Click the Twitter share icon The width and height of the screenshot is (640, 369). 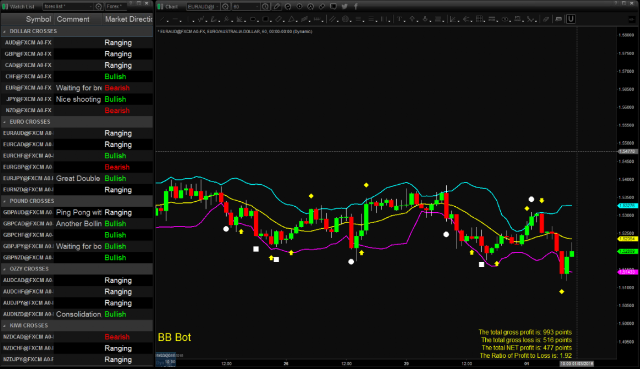click(x=344, y=7)
